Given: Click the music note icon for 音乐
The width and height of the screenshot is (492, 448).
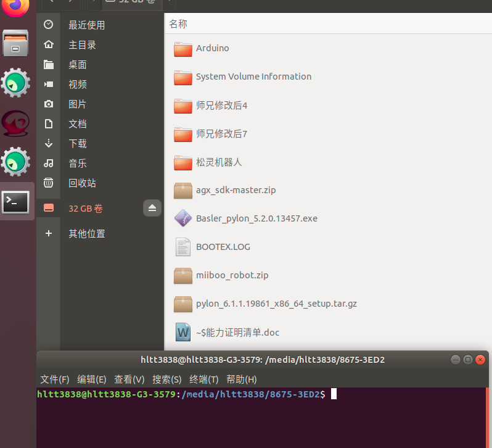Looking at the screenshot, I should click(x=48, y=163).
